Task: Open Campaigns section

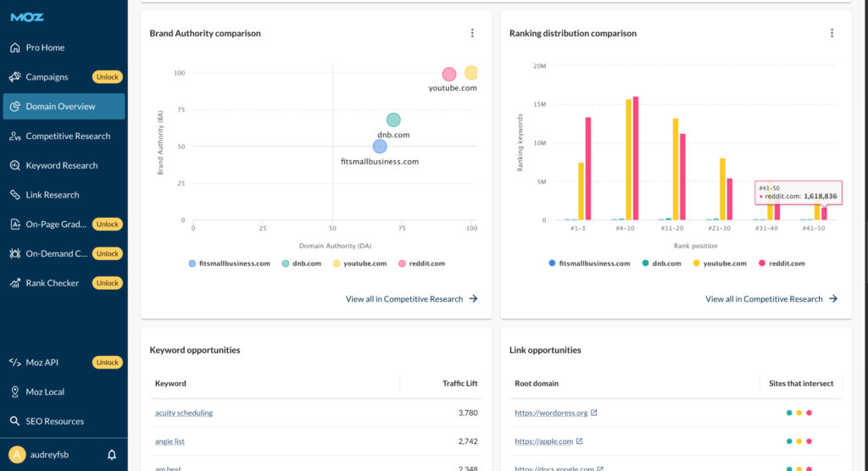Action: pyautogui.click(x=47, y=77)
